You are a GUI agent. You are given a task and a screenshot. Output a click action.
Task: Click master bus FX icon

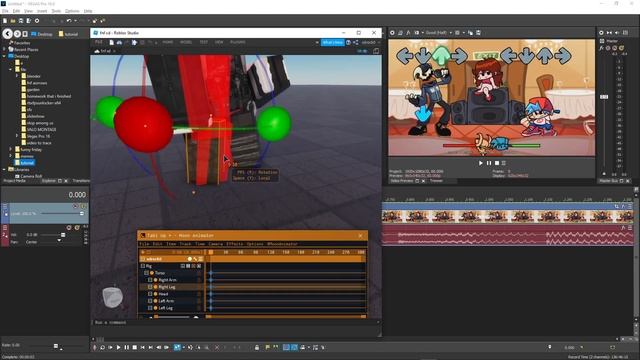point(602,48)
